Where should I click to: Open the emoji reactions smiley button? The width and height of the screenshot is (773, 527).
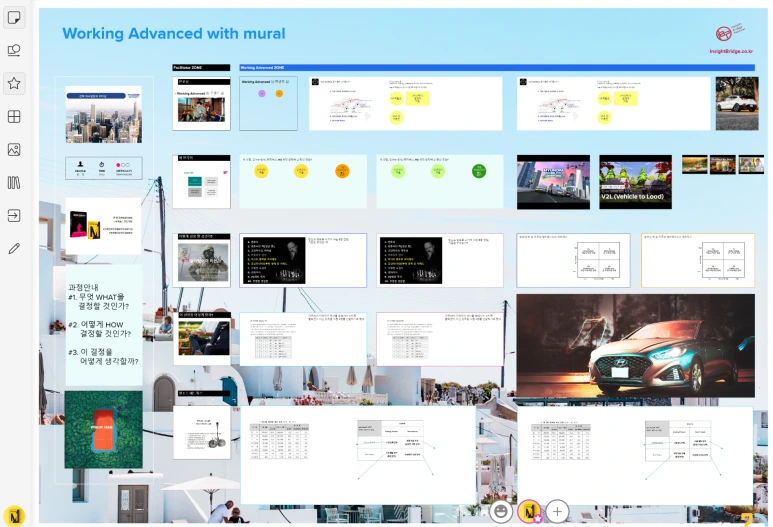tap(500, 511)
